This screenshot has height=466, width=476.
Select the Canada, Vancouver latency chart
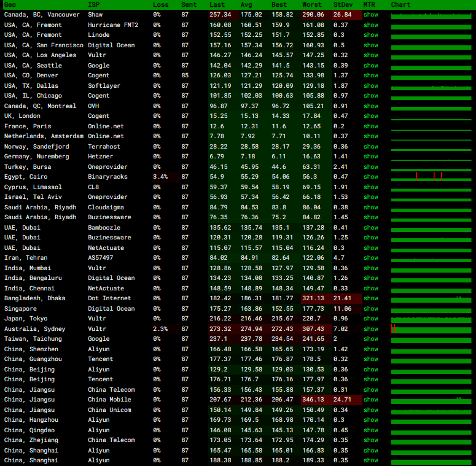431,15
